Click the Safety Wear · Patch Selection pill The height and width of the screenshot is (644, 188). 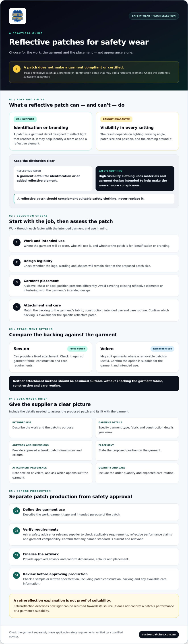pos(154,16)
